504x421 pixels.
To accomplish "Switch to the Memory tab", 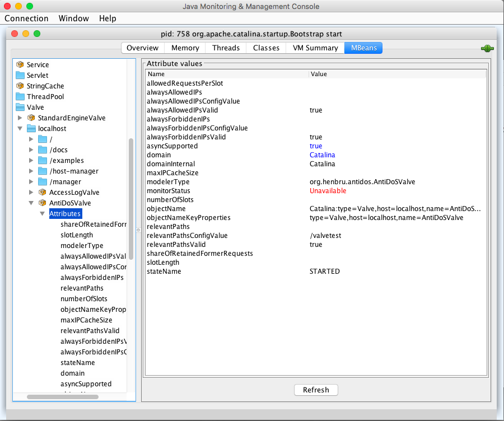I will [x=185, y=48].
